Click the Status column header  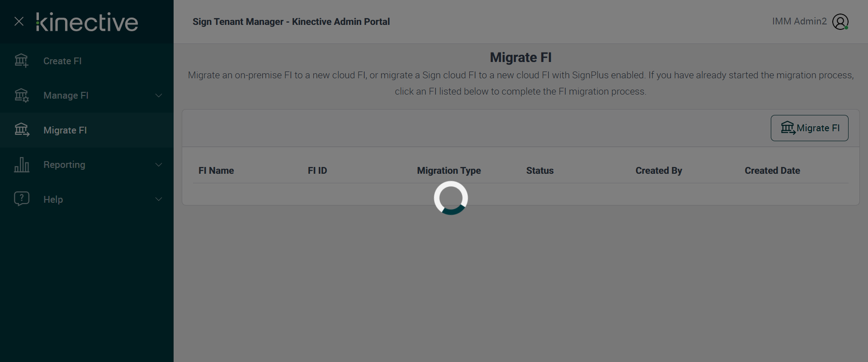click(540, 171)
